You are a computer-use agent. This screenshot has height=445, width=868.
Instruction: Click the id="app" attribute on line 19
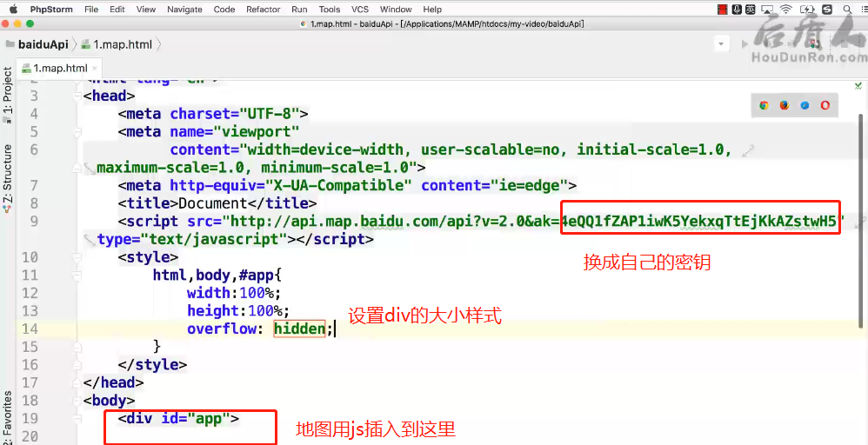196,418
